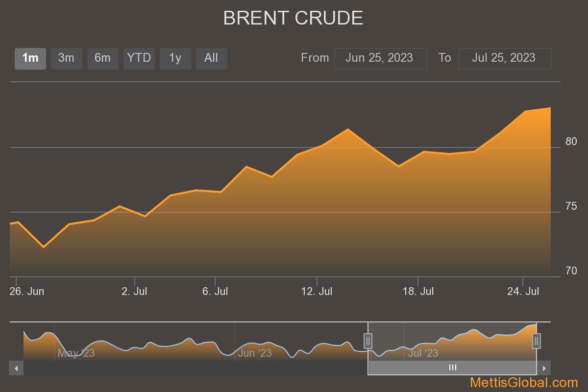Click the left navigator range handle
The image size is (588, 392).
click(368, 340)
